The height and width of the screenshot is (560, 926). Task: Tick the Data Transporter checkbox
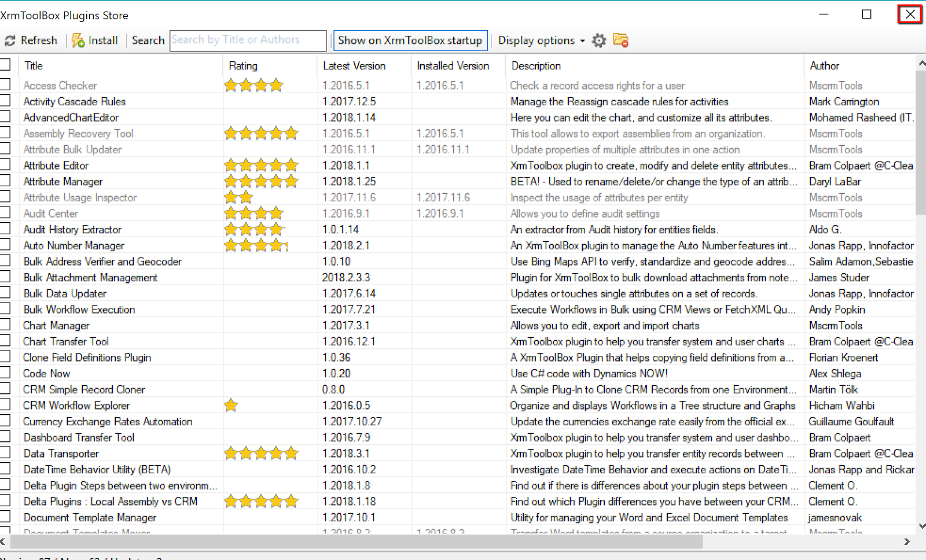click(5, 453)
